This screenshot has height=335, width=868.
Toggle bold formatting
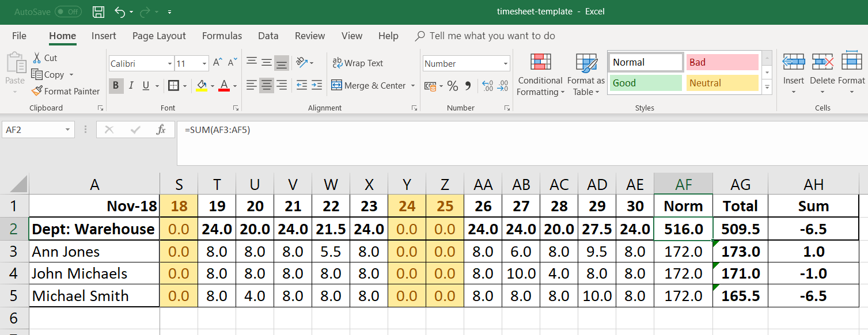coord(116,86)
